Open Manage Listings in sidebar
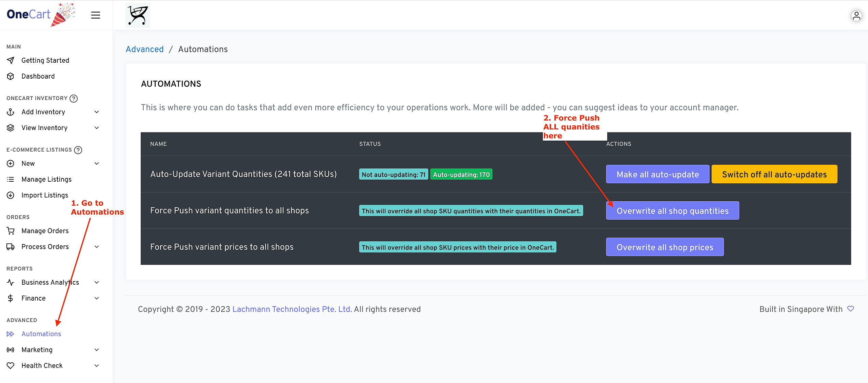 (x=46, y=179)
